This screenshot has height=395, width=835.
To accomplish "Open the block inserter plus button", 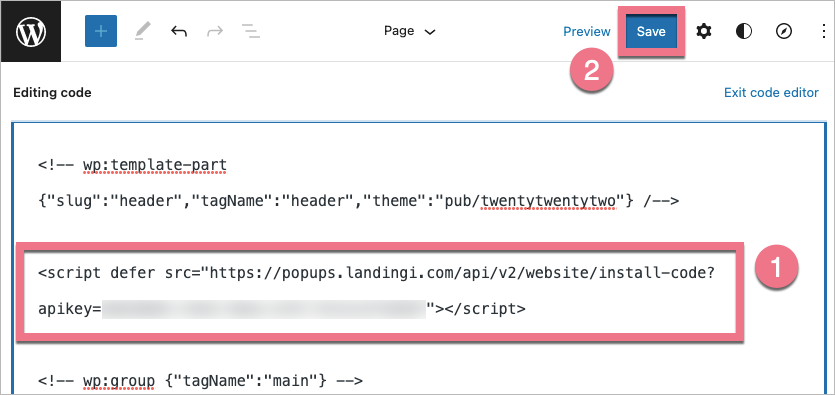I will [x=101, y=31].
